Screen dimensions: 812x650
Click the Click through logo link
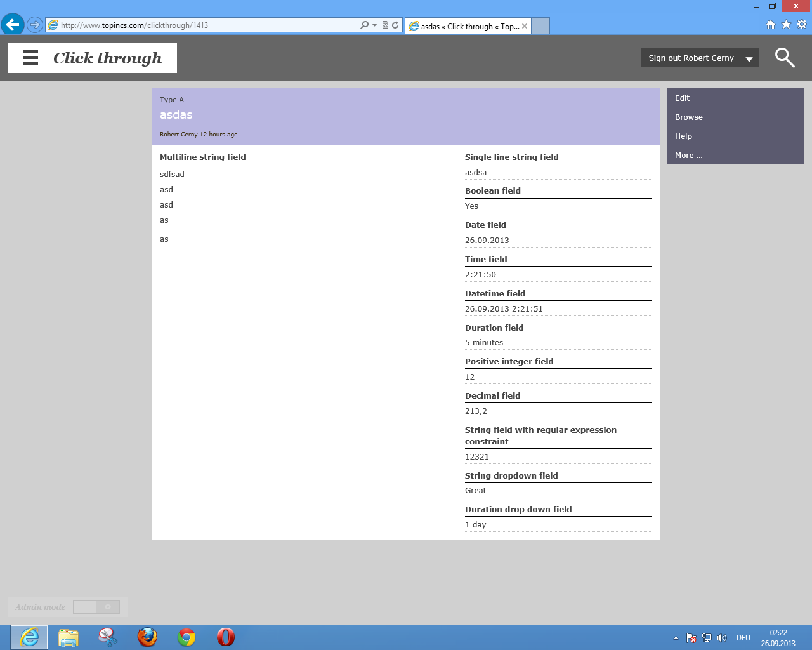click(x=107, y=58)
